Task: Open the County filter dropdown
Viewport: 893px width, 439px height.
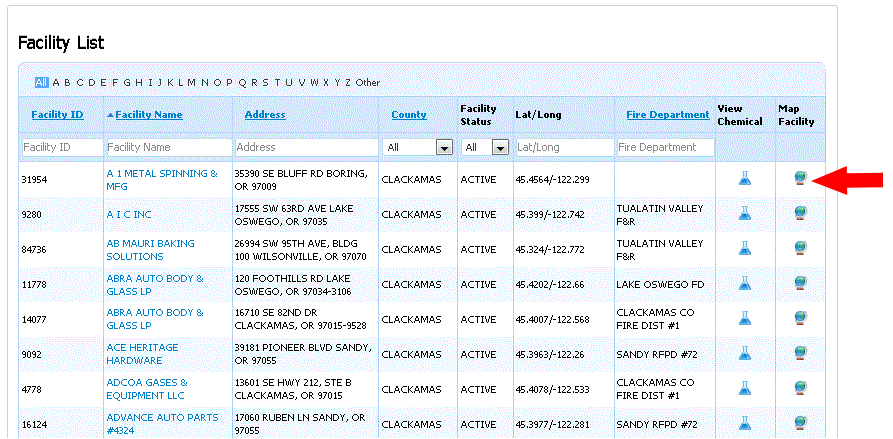Action: pos(419,147)
